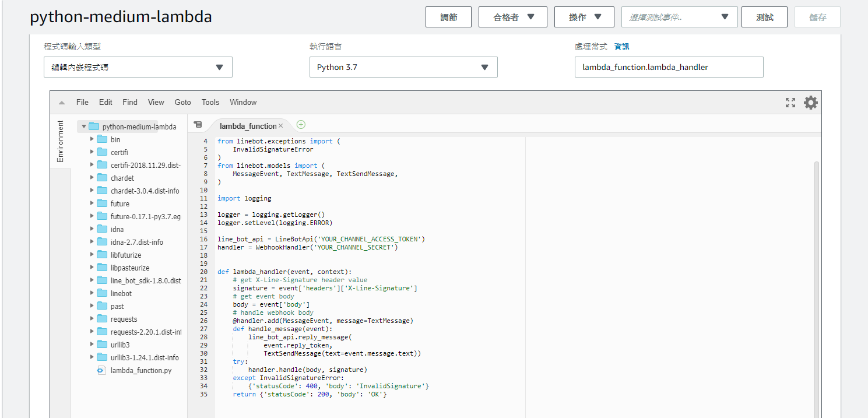Screen dimensions: 868x418
Task: Open the code entry type dropdown
Action: (138, 67)
